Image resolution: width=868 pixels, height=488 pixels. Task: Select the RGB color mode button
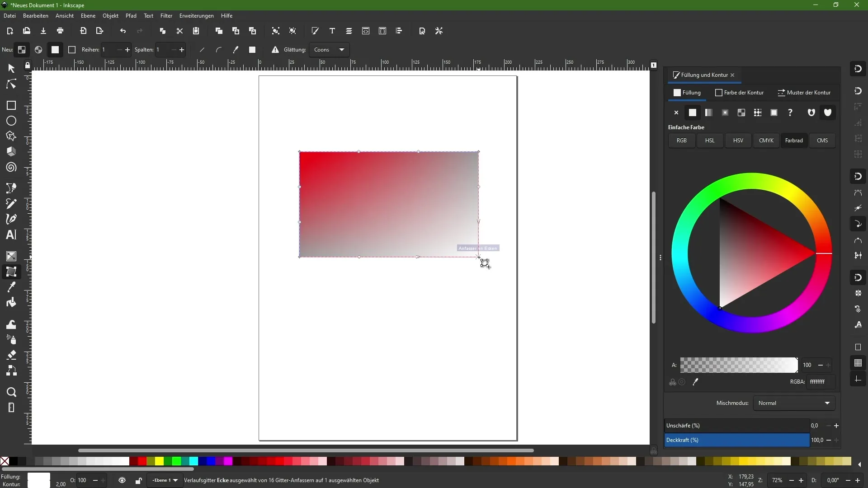(681, 141)
